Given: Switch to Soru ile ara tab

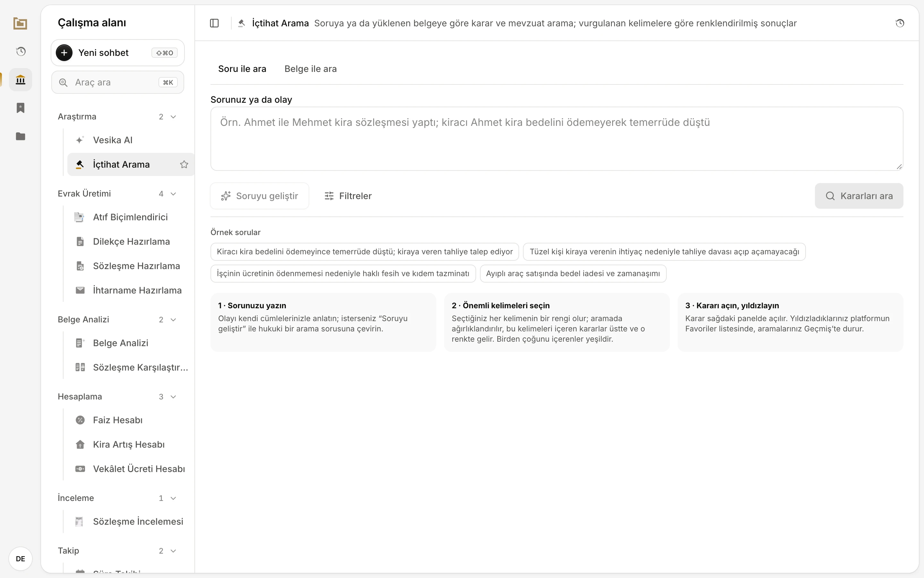Looking at the screenshot, I should [242, 69].
